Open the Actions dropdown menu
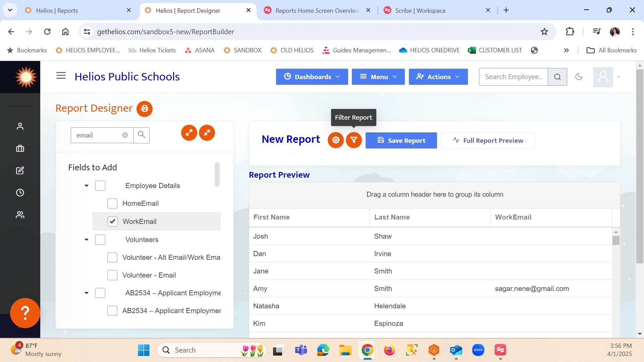This screenshot has height=362, width=644. pos(438,77)
